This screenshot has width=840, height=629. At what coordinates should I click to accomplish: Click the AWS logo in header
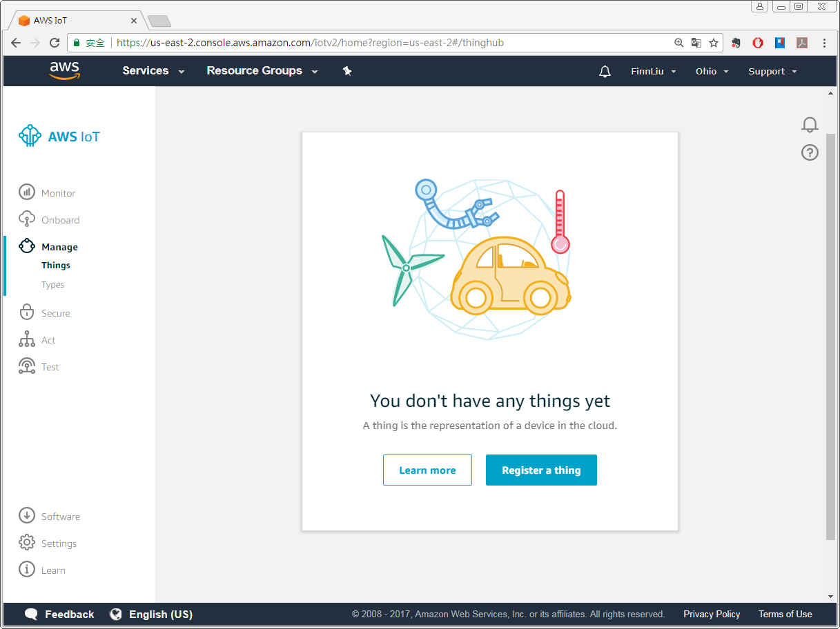(65, 71)
